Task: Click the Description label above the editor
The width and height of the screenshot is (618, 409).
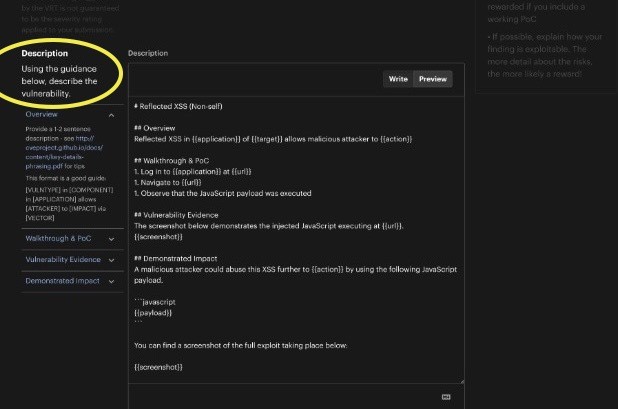Action: (148, 53)
